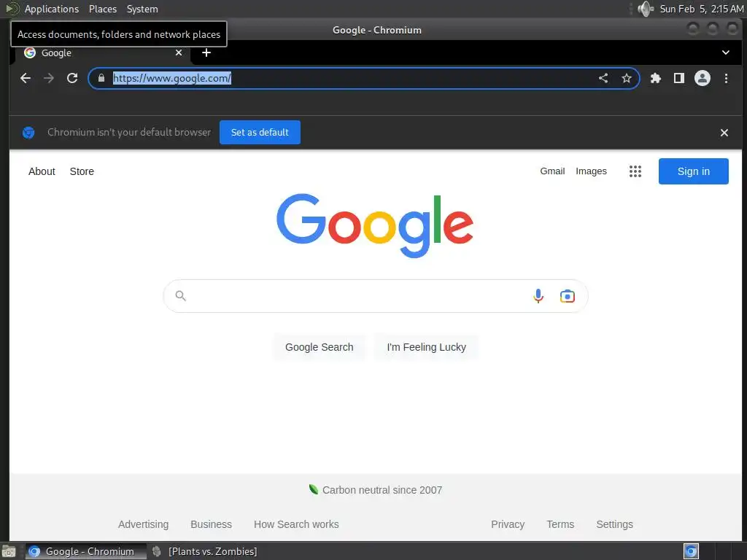The height and width of the screenshot is (560, 747).
Task: Share this page from address bar
Action: tap(603, 78)
